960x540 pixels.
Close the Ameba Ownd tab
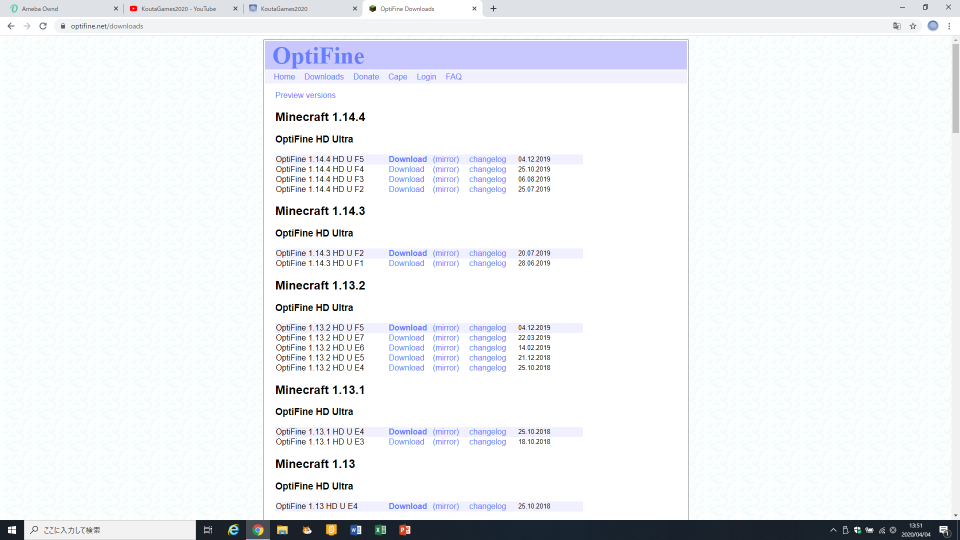click(x=116, y=9)
